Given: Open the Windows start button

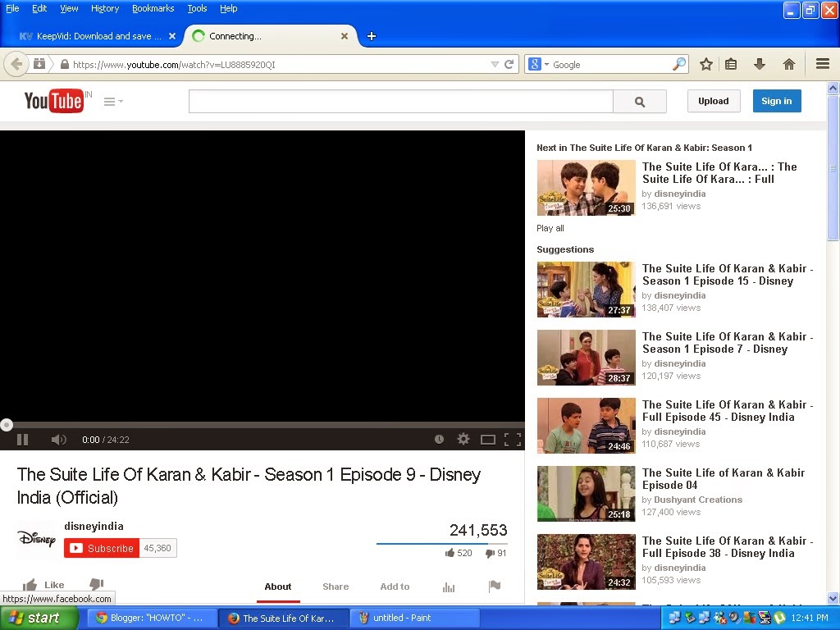Looking at the screenshot, I should [38, 618].
